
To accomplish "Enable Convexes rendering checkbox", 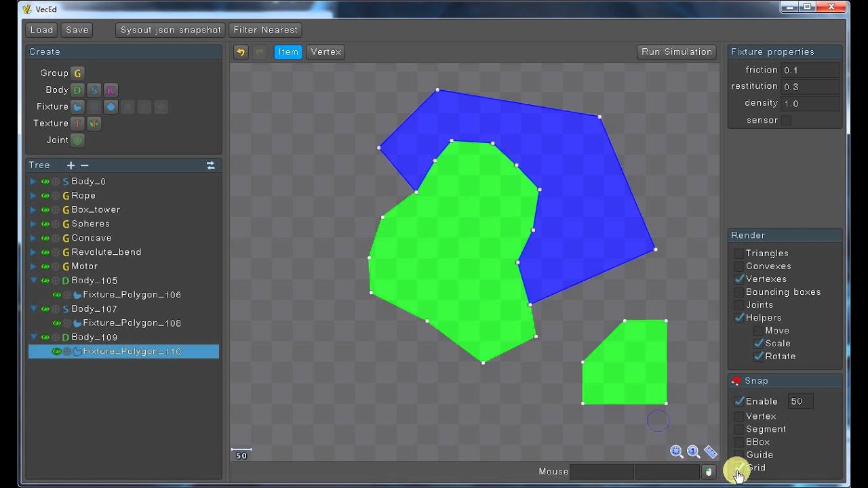I will (738, 266).
